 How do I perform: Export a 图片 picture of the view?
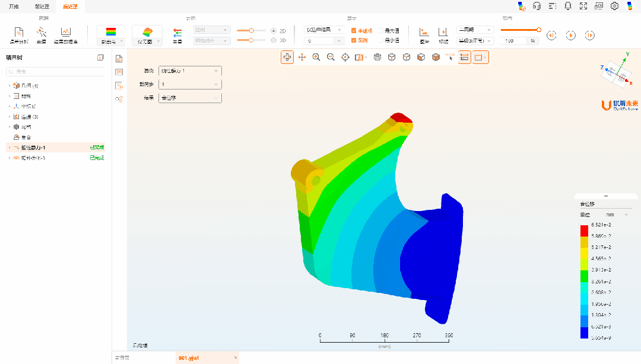(424, 35)
